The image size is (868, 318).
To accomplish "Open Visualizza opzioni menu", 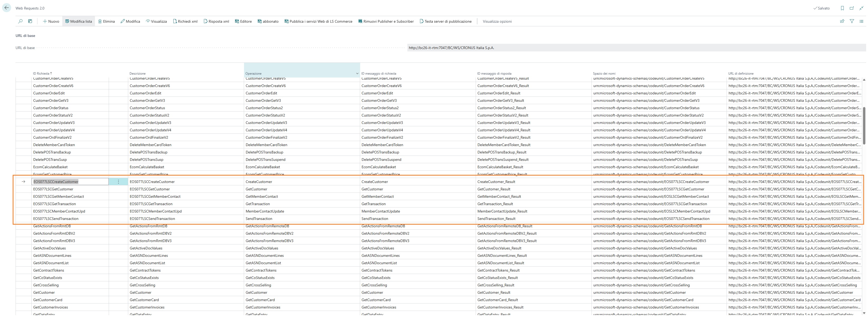I will click(497, 21).
